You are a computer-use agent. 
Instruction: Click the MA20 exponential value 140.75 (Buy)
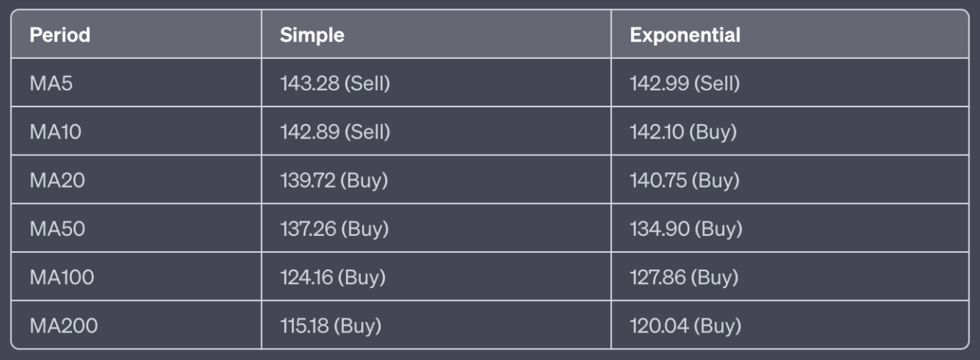point(684,181)
